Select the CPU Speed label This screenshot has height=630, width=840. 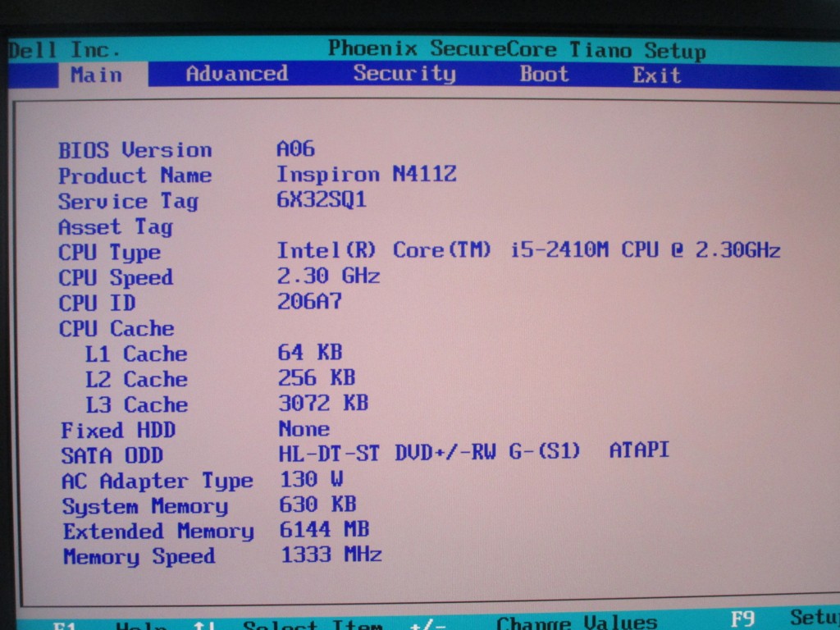pyautogui.click(x=116, y=278)
